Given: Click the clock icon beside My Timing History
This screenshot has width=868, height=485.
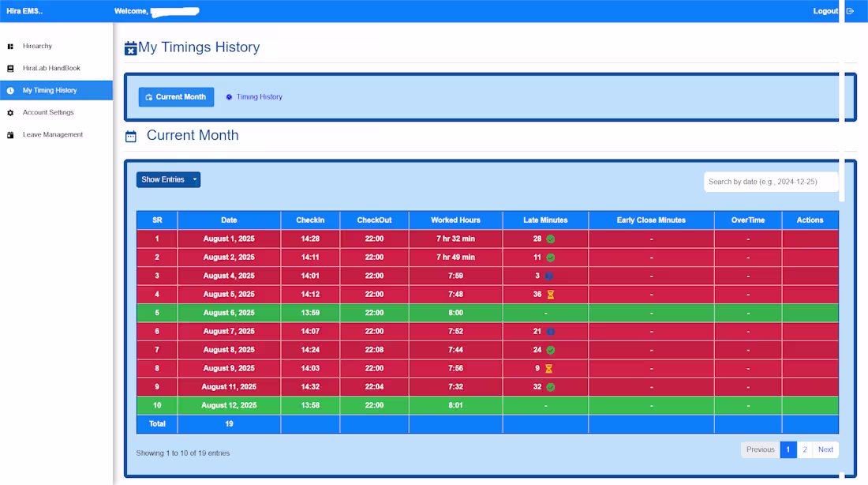Looking at the screenshot, I should (x=10, y=90).
